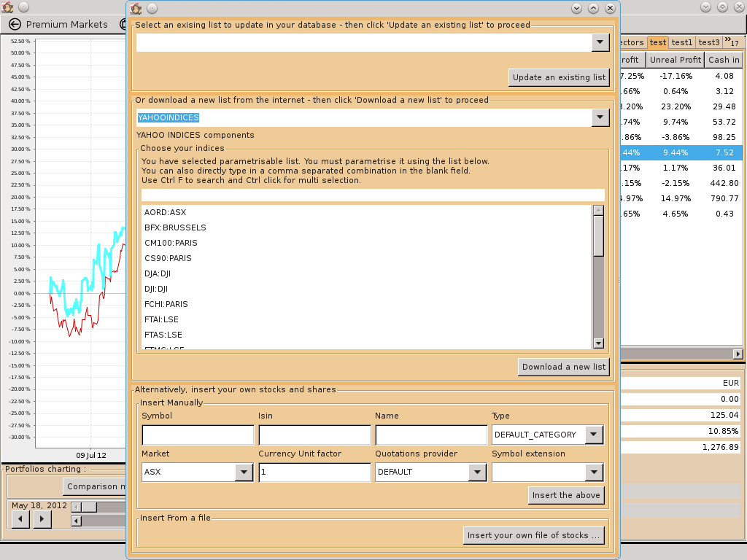This screenshot has width=747, height=560.
Task: Click the table's horizontal scroll right arrow
Action: pyautogui.click(x=738, y=354)
